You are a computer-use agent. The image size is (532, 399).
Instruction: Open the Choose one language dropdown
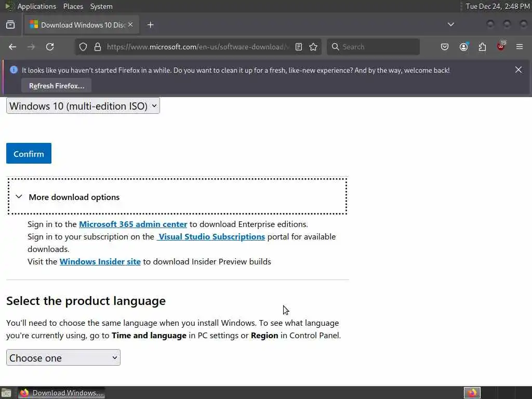coord(63,357)
